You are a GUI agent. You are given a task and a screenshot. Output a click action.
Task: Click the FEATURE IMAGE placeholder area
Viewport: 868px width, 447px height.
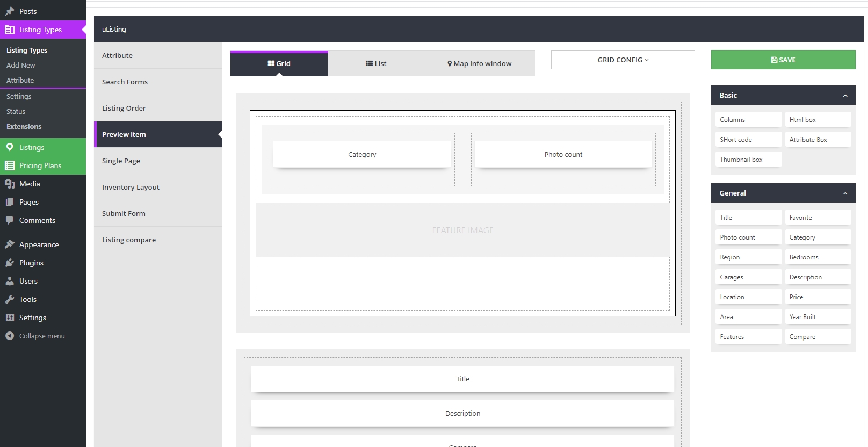tap(462, 230)
